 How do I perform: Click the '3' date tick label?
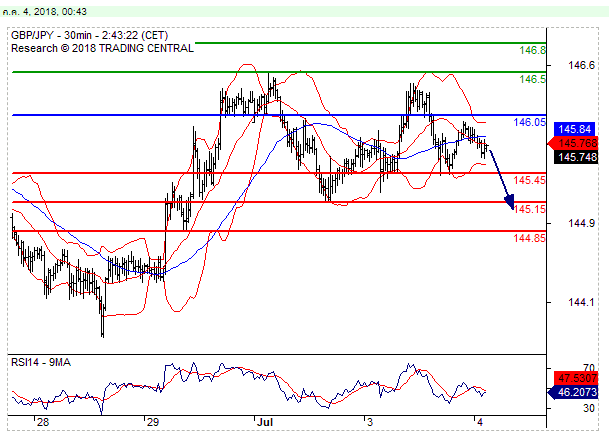click(x=370, y=422)
